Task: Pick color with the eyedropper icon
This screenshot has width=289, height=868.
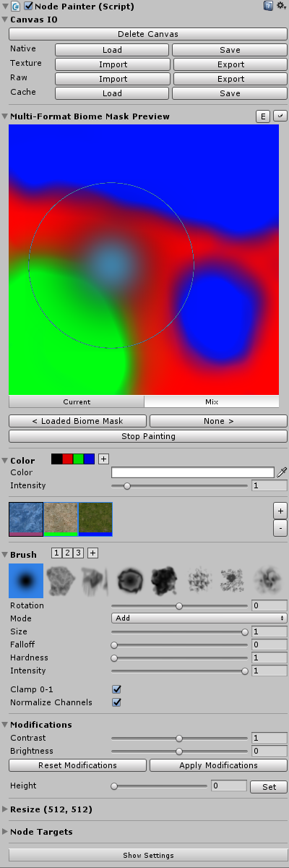Action: point(282,472)
